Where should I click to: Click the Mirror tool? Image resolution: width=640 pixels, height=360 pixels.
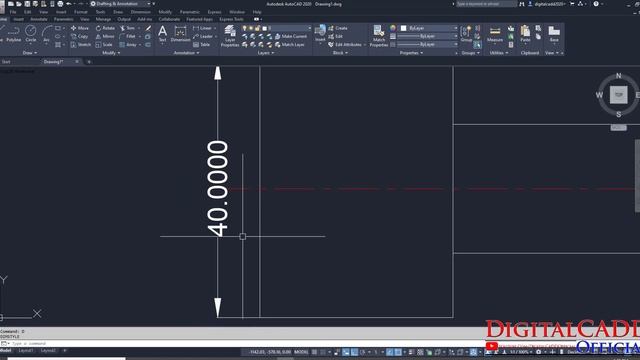(105, 36)
